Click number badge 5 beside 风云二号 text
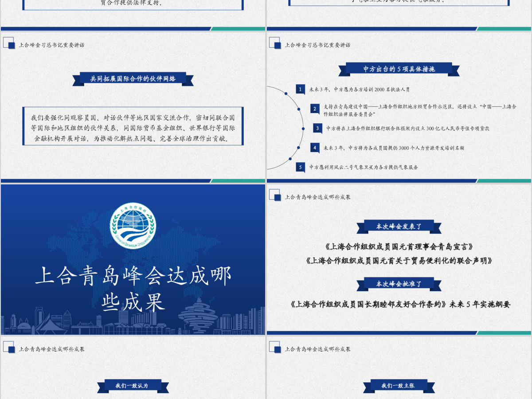532x399 pixels. click(300, 167)
